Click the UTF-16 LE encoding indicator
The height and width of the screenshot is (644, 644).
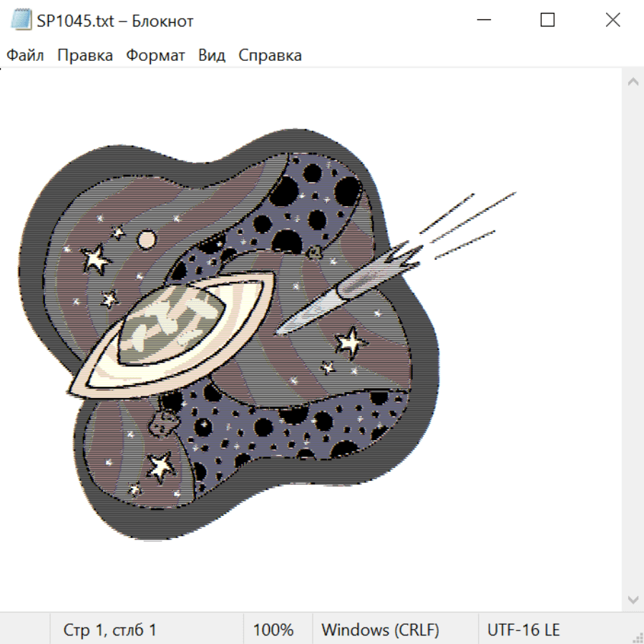[523, 630]
